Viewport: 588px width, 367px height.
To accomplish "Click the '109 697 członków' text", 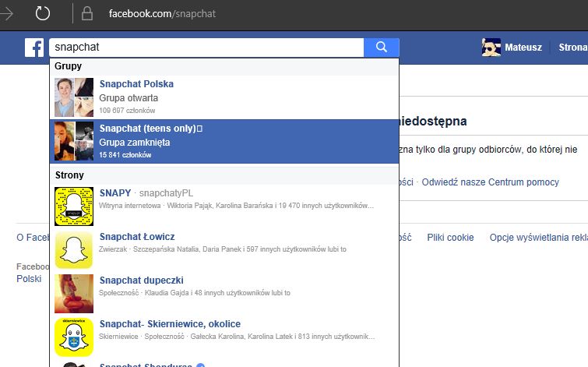I will point(127,111).
